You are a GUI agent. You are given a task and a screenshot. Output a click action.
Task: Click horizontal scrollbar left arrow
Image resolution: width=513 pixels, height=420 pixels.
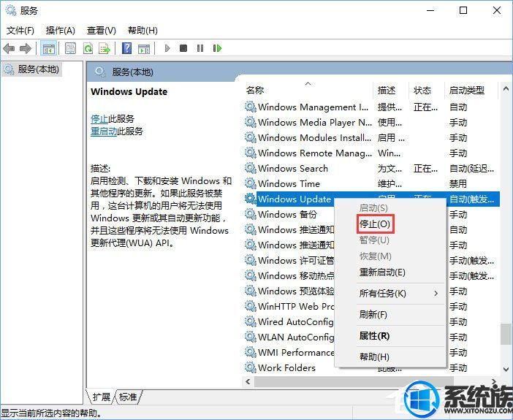pos(248,382)
